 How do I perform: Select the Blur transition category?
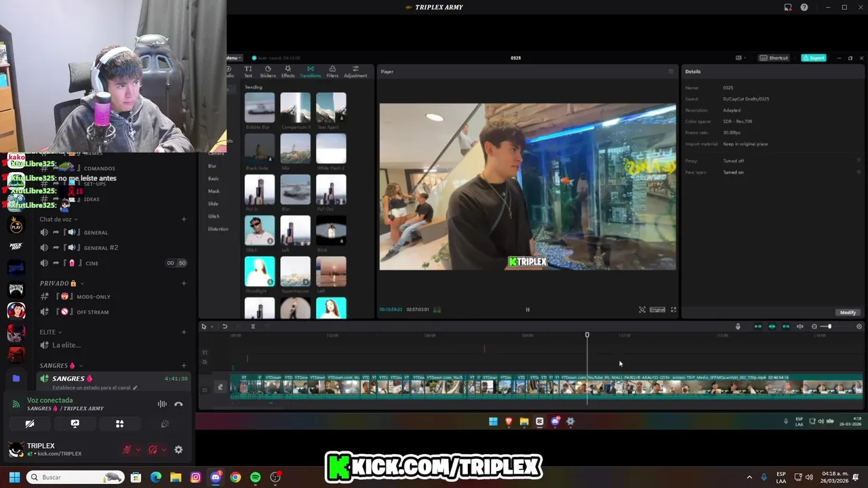(212, 166)
